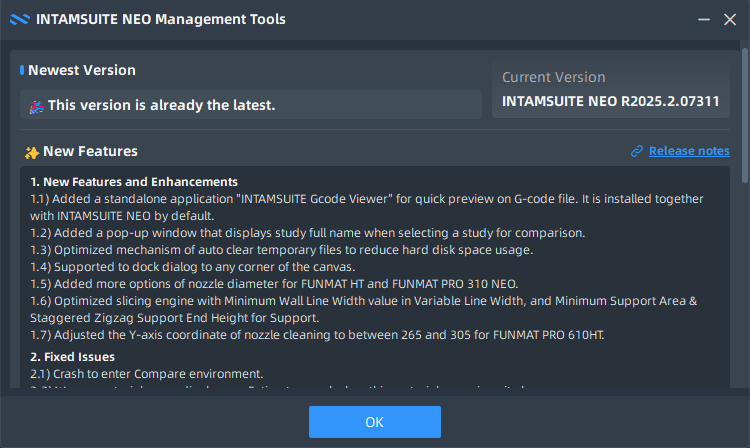The image size is (750, 448).
Task: Close the Management Tools dialog
Action: [730, 20]
